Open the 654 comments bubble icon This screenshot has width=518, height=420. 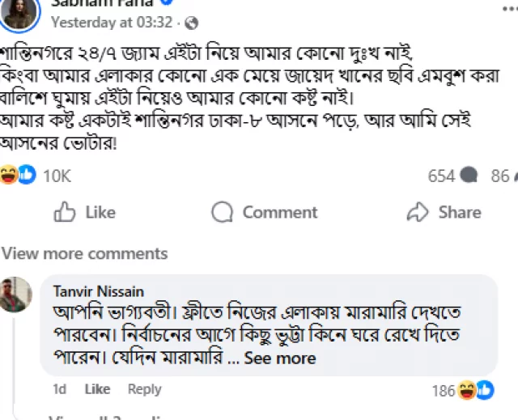point(468,176)
